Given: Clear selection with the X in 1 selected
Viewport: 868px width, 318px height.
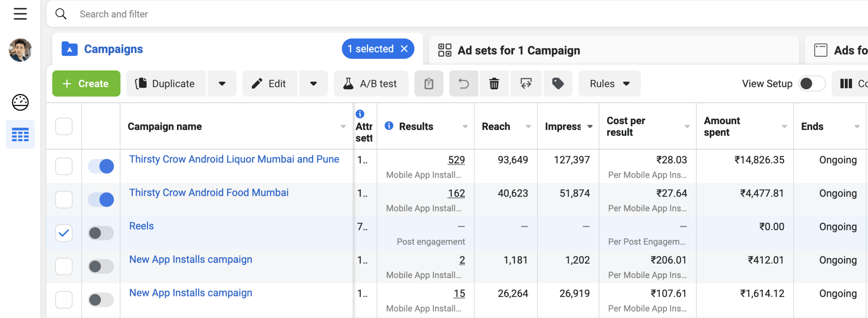Looking at the screenshot, I should 405,49.
